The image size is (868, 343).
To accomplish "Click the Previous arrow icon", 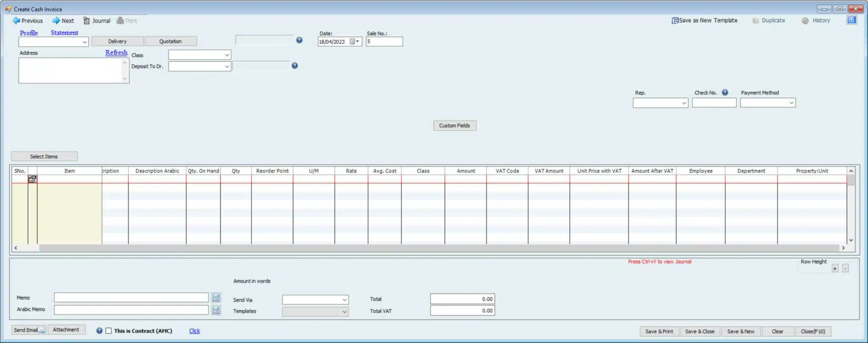I will [x=16, y=21].
